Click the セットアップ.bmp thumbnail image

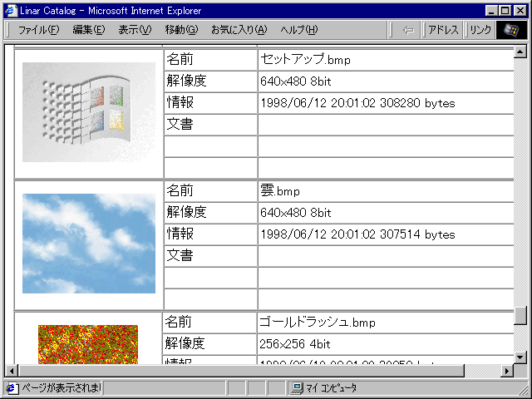point(89,112)
